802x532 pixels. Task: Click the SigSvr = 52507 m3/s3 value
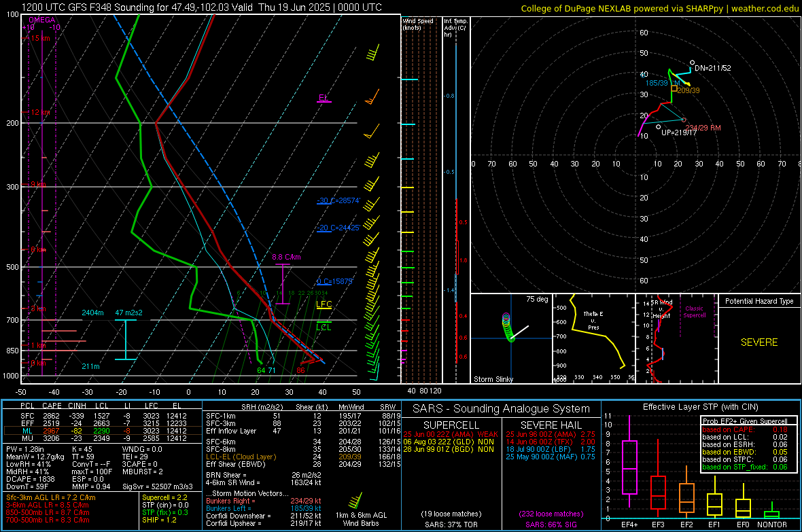coord(158,486)
